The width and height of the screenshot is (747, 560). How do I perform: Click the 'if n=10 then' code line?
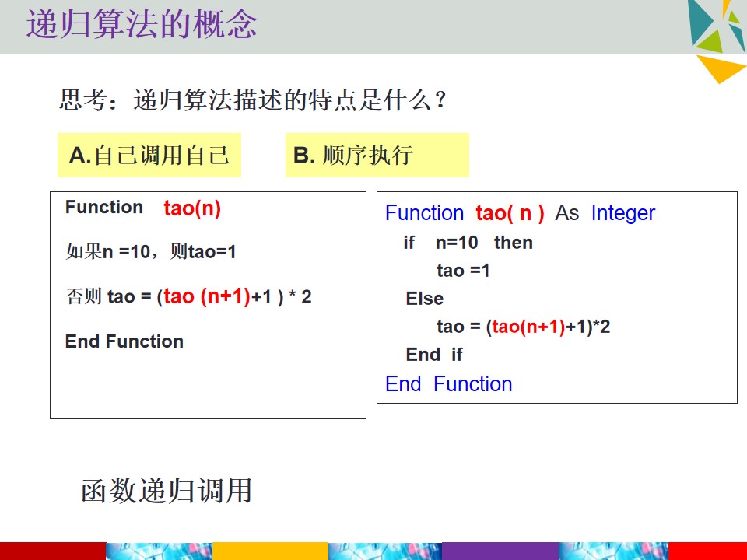point(468,243)
